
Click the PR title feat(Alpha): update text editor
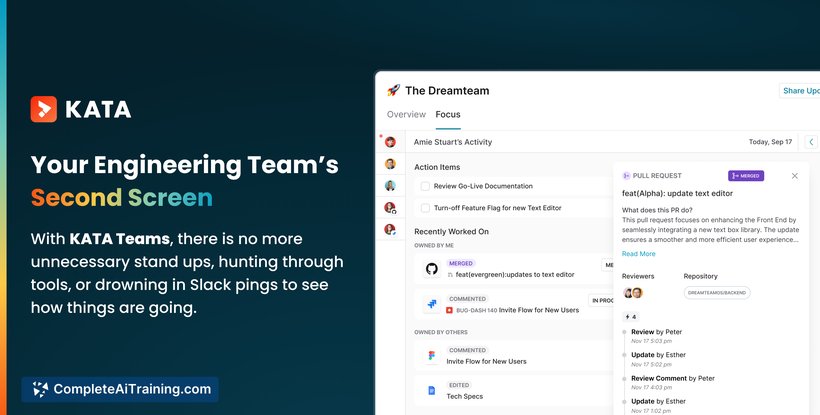tap(677, 193)
